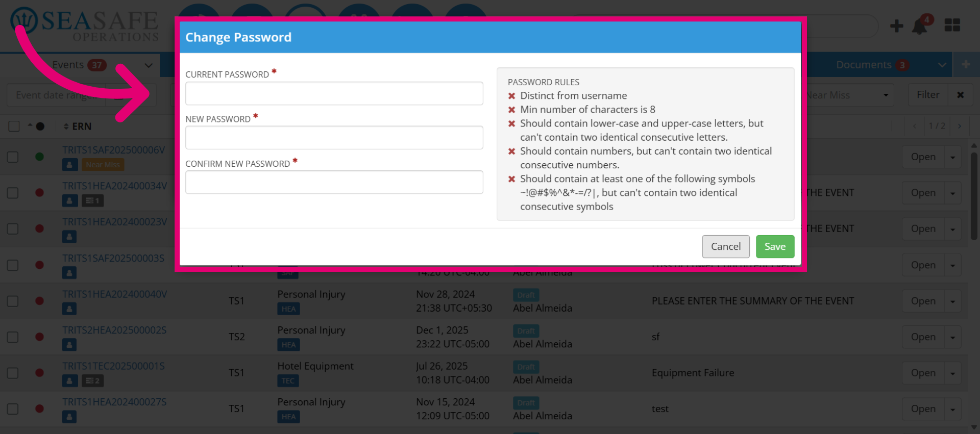
Task: Go to next page of events
Action: pyautogui.click(x=960, y=126)
